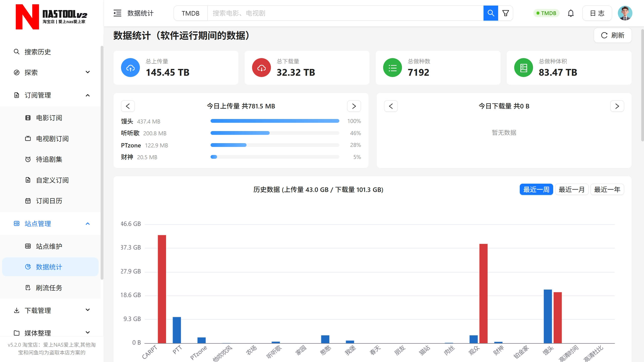Image resolution: width=644 pixels, height=362 pixels.
Task: Open 搜索历史 in sidebar
Action: point(50,52)
